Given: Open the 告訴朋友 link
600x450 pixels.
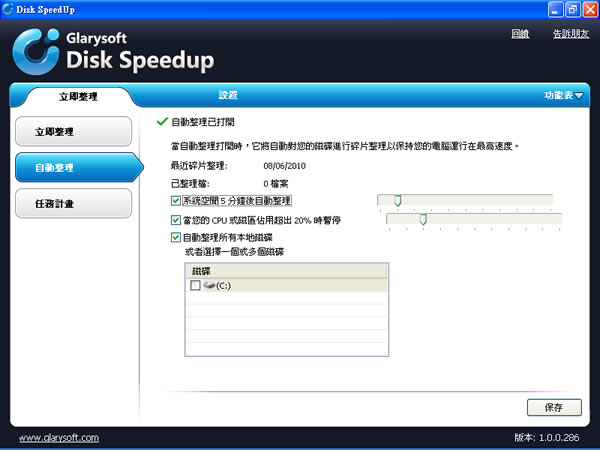Looking at the screenshot, I should pos(571,34).
